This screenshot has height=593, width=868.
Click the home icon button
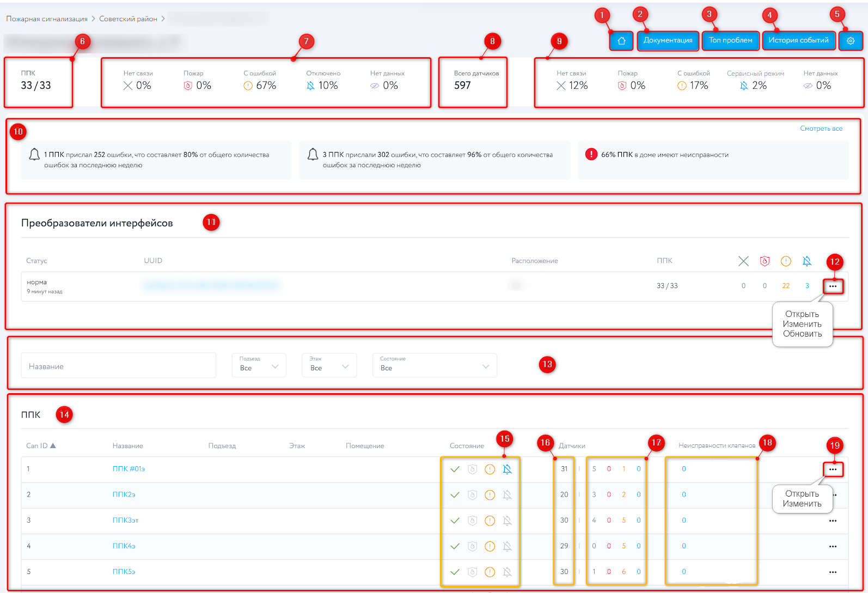621,41
